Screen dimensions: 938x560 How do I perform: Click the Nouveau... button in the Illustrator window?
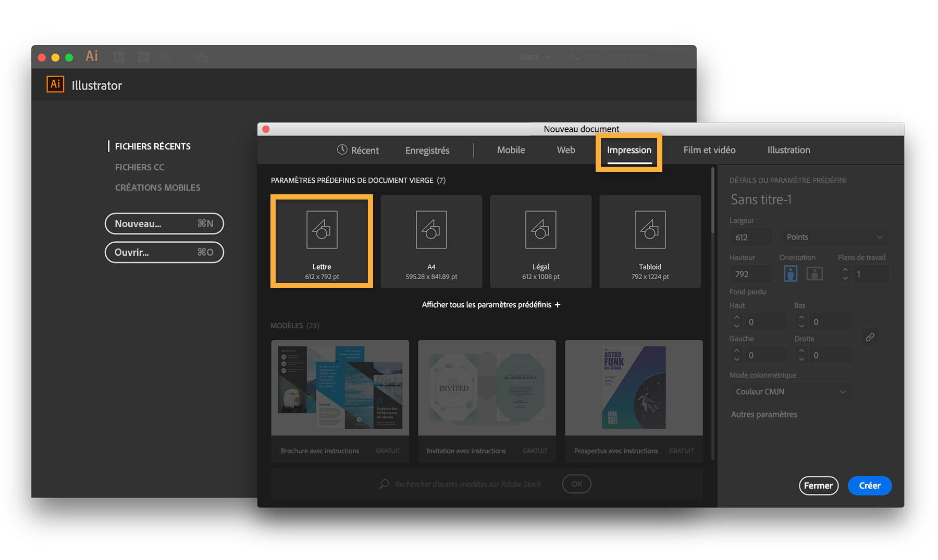click(x=164, y=223)
